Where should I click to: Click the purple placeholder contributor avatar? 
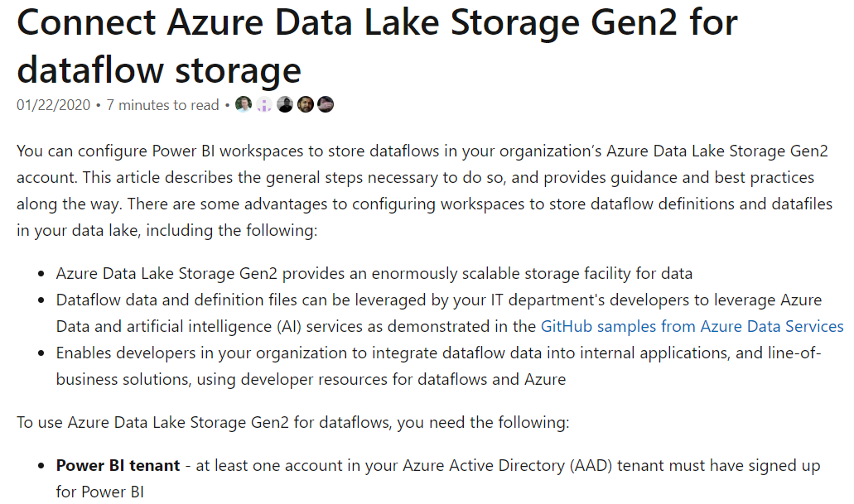tap(264, 104)
